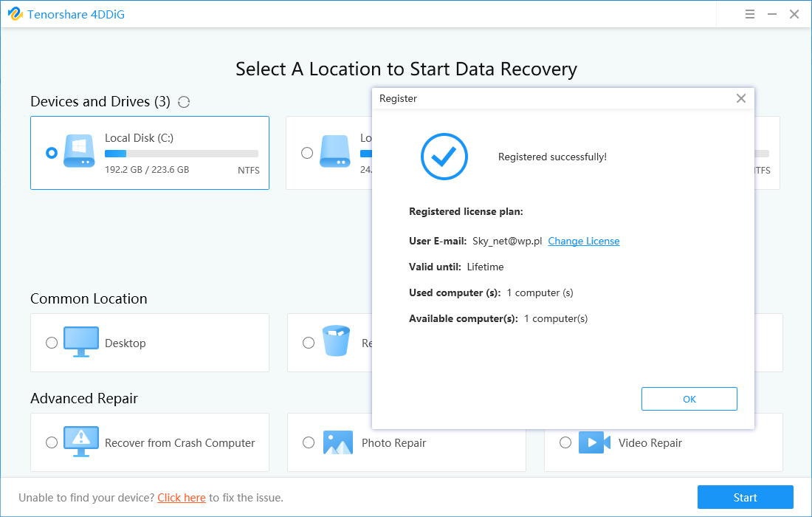The height and width of the screenshot is (517, 812).
Task: Select the Local Disk (C:) radio button
Action: pos(51,153)
